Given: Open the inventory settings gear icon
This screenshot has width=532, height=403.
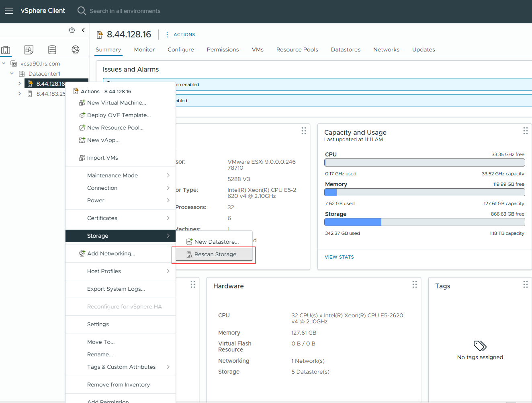Looking at the screenshot, I should (72, 30).
